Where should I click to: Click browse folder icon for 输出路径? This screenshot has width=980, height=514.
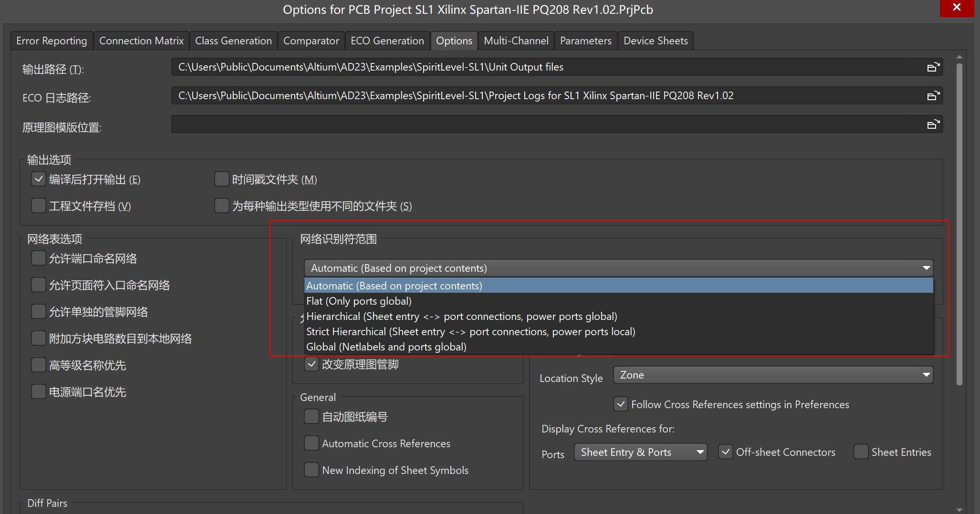933,67
